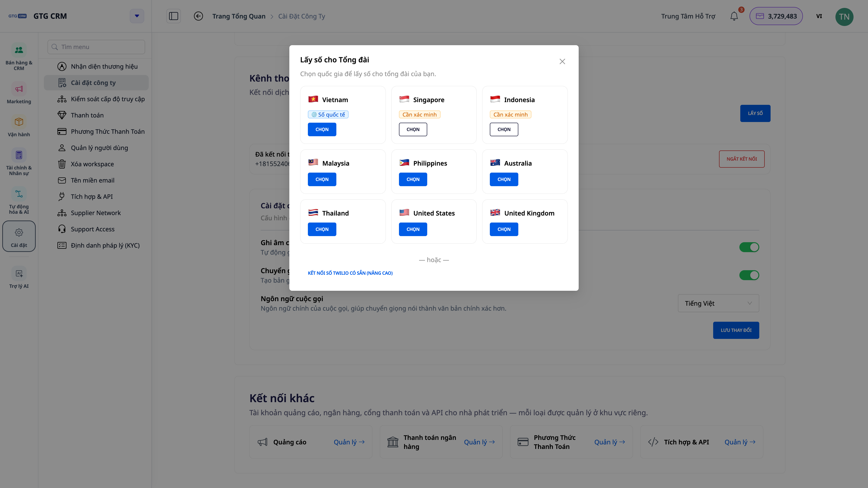Image resolution: width=868 pixels, height=488 pixels.
Task: Click the LẤY SỐ button
Action: [755, 113]
